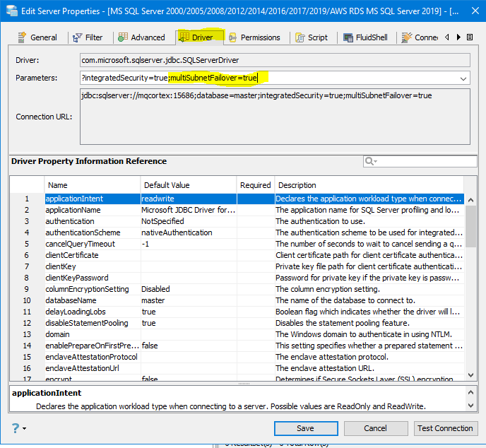Viewport: 486px width, 448px height.
Task: Click the Cancel button
Action: click(375, 428)
